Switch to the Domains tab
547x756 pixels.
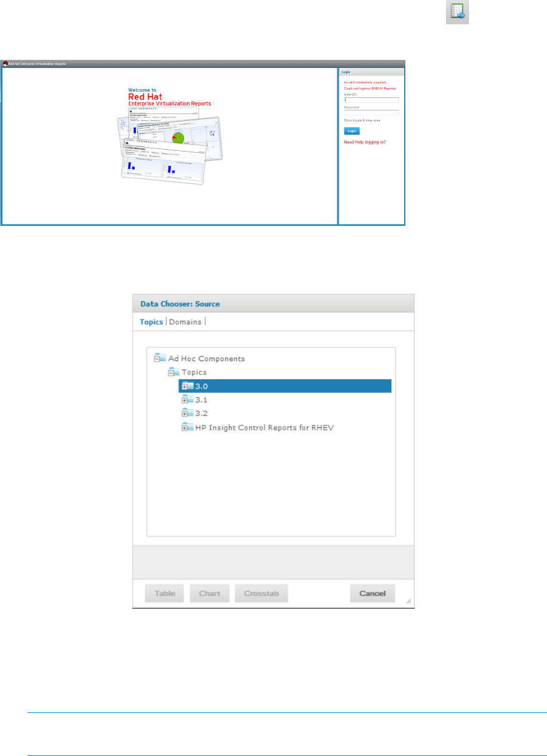click(185, 322)
